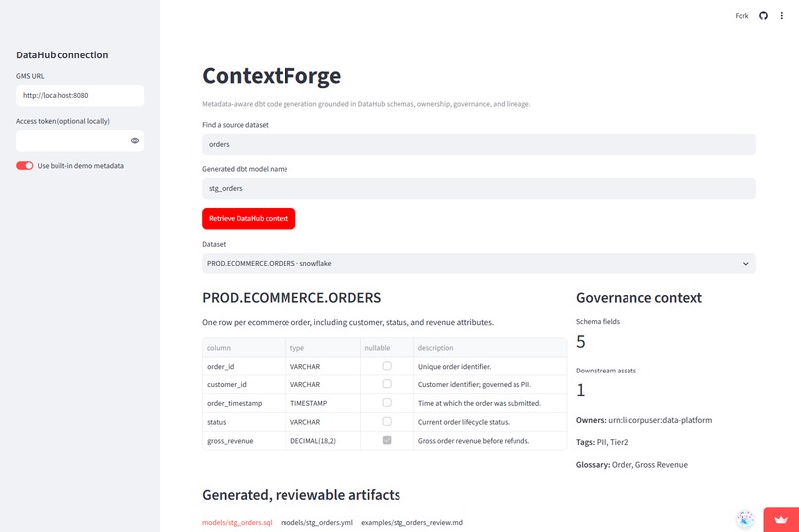The width and height of the screenshot is (799, 532).
Task: Select 'Customer identifier; governed as PII.' cell
Action: (x=490, y=384)
